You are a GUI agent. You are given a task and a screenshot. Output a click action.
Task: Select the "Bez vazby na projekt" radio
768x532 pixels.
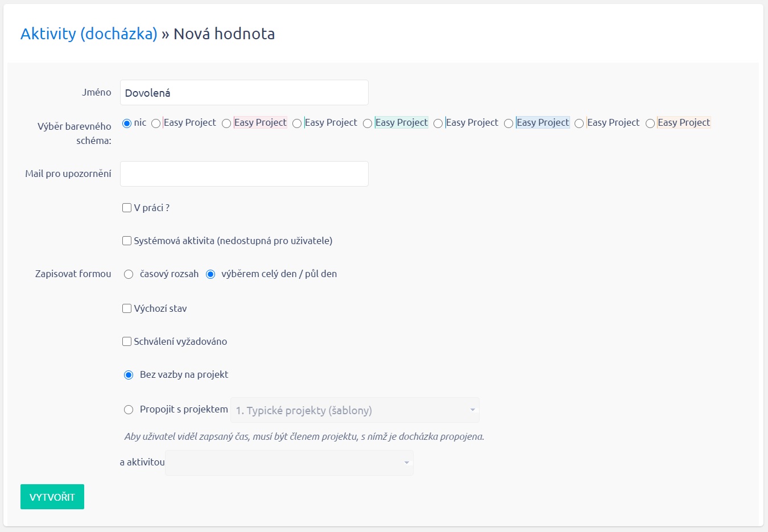coord(129,375)
